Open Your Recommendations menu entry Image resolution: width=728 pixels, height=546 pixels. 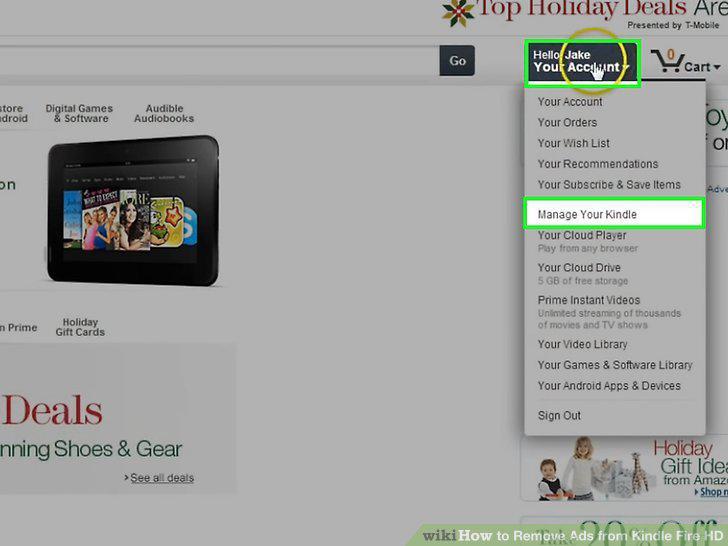point(598,164)
